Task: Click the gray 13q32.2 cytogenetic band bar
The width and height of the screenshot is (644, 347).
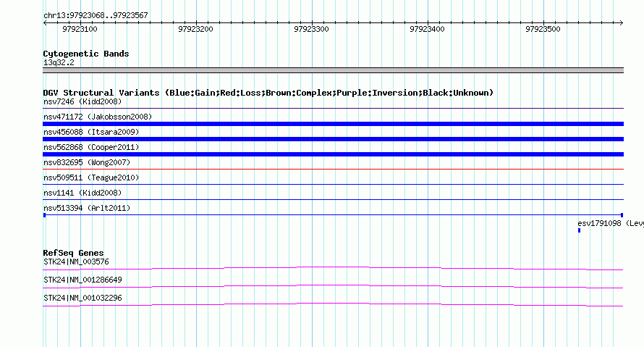Action: (333, 70)
